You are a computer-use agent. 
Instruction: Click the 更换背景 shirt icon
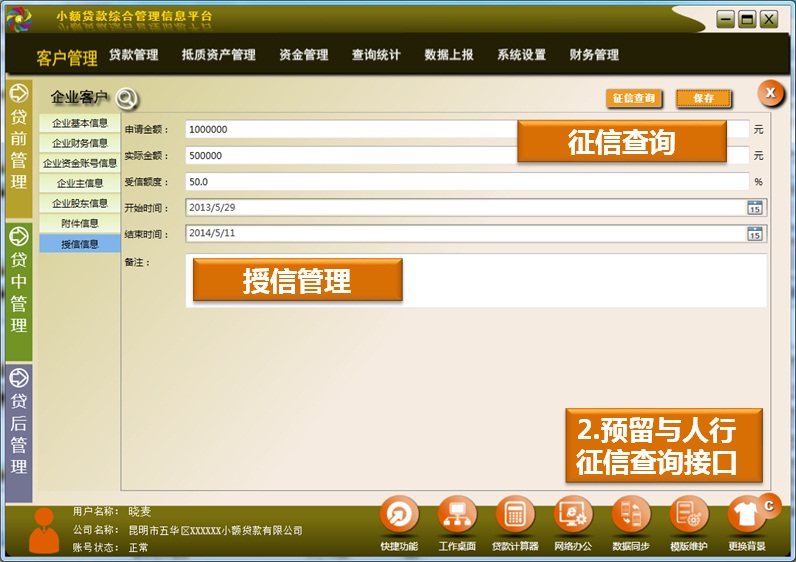pyautogui.click(x=746, y=517)
